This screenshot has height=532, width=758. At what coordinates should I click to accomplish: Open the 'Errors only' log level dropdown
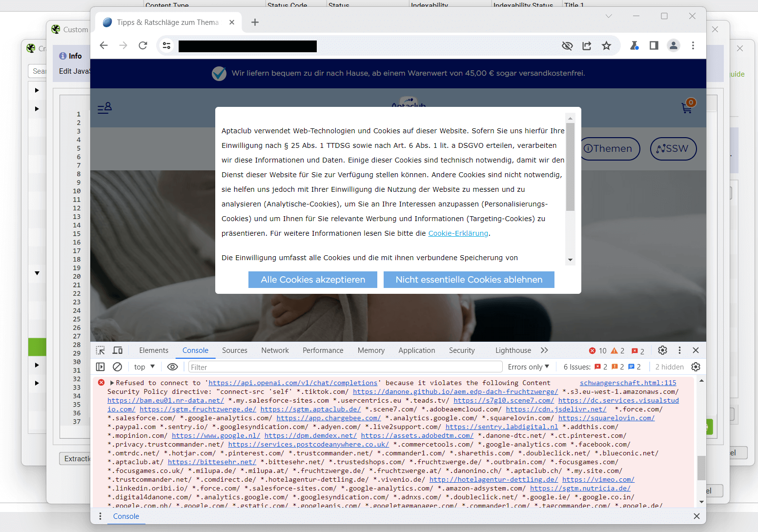coord(529,367)
